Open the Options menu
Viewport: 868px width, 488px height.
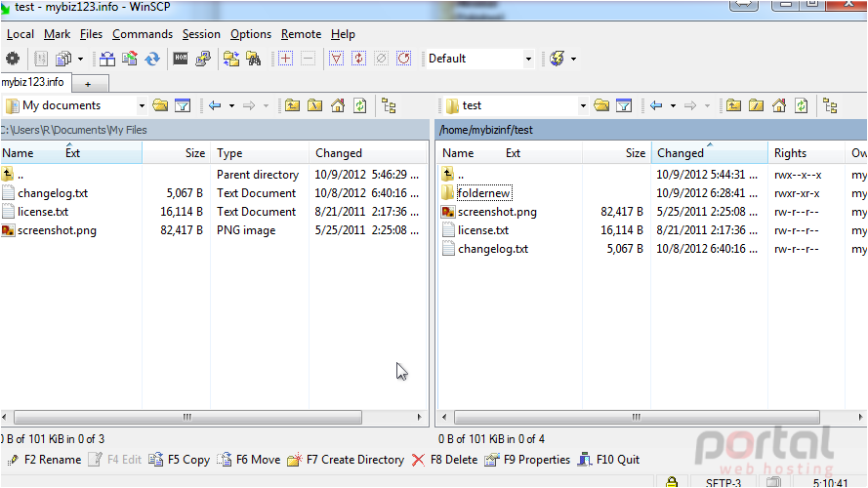251,34
